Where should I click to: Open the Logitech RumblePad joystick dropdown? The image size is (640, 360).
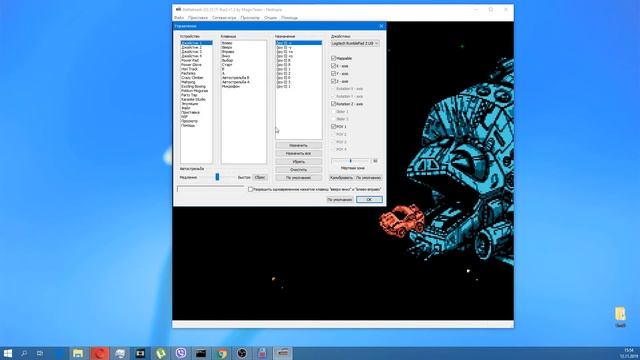(355, 43)
